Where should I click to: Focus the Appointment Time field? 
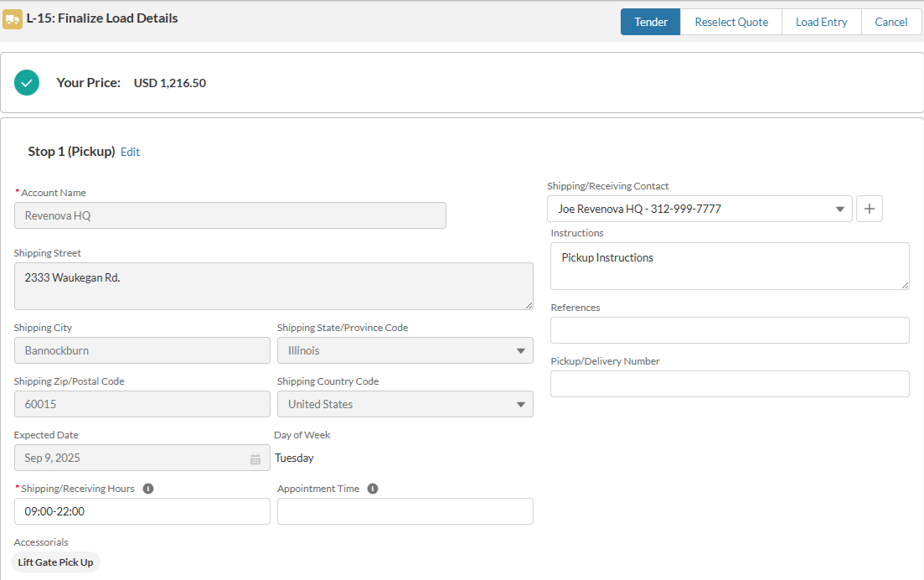point(405,511)
